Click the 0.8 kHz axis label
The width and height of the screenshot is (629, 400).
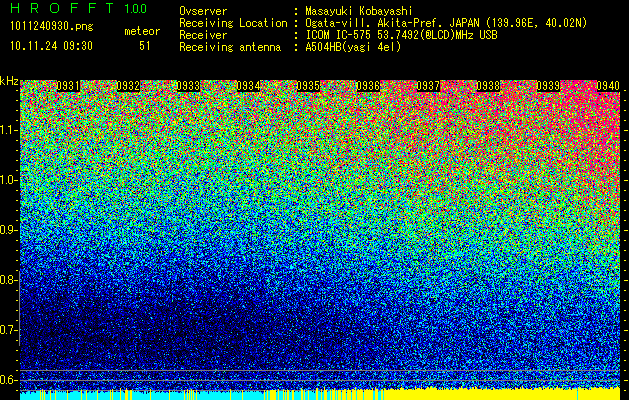click(9, 280)
